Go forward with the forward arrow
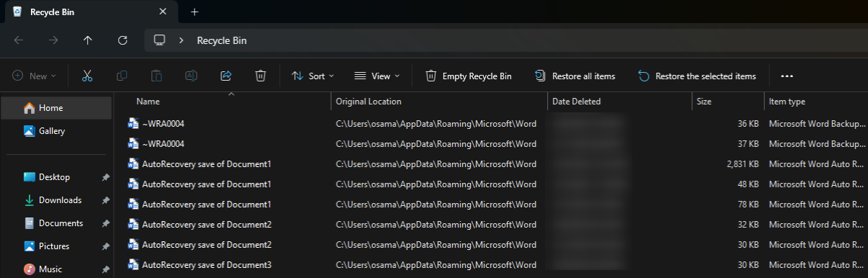The width and height of the screenshot is (868, 278). tap(53, 40)
